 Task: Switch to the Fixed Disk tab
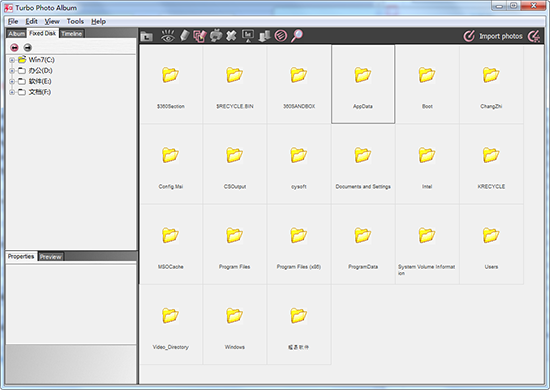pyautogui.click(x=42, y=33)
